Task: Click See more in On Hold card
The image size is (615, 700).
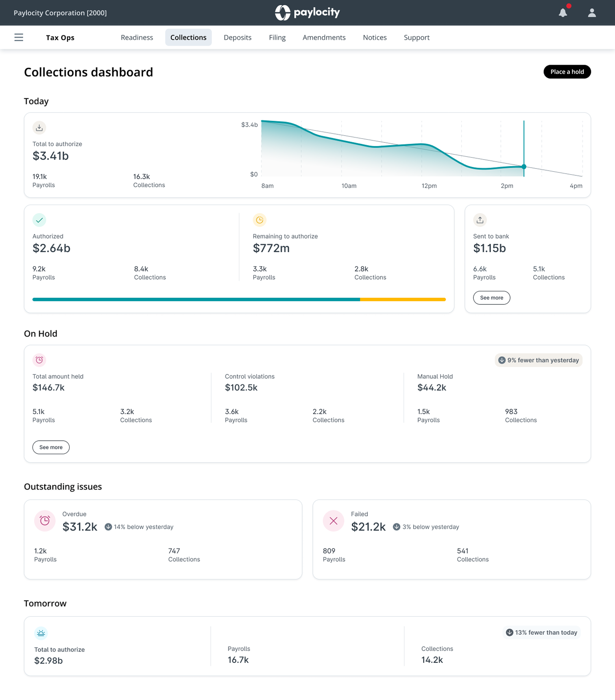Action: point(51,447)
